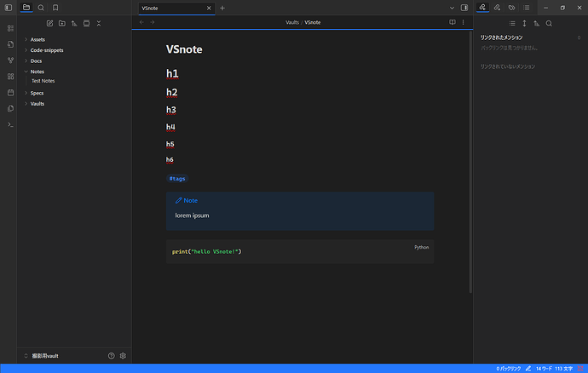Open graph view from the ribbon
This screenshot has height=373, width=588.
10,60
